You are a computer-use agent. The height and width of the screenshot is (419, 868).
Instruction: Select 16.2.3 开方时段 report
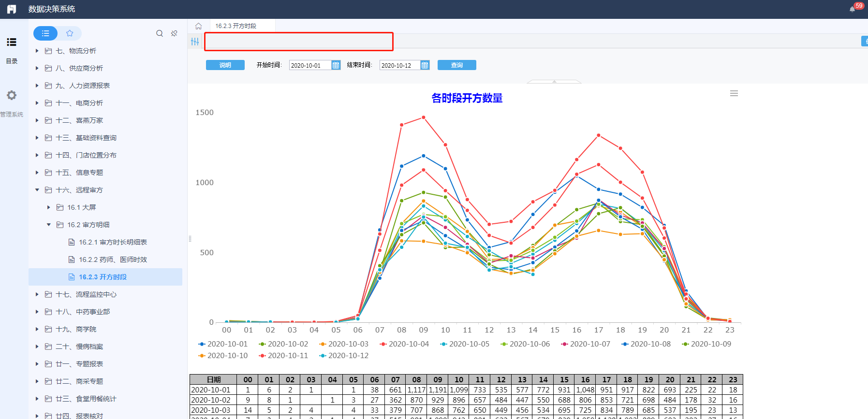(105, 277)
